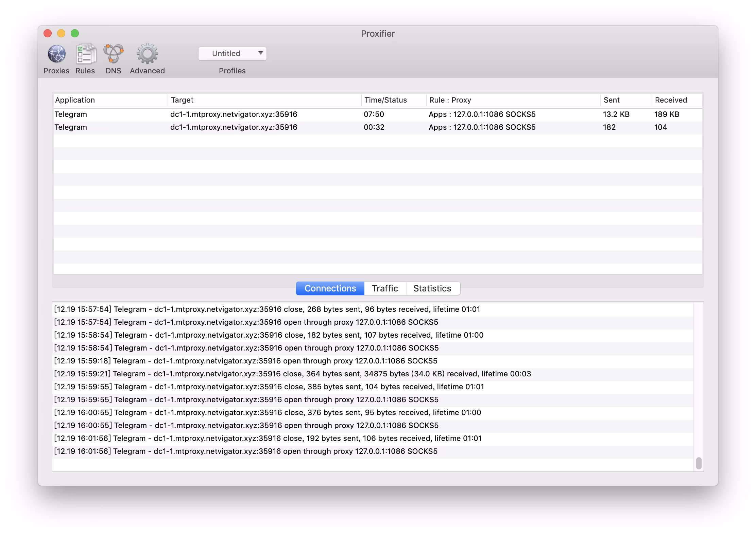Open the Proxies globe icon

56,54
